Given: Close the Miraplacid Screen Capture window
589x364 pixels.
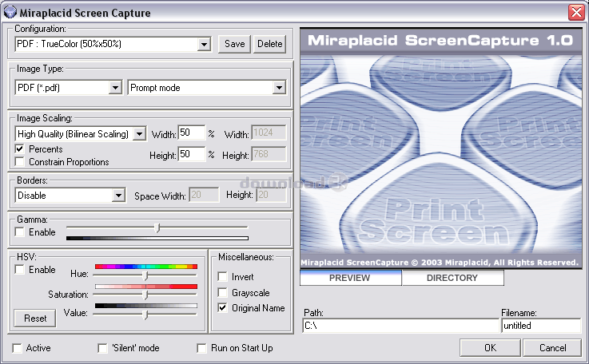Looking at the screenshot, I should 575,12.
